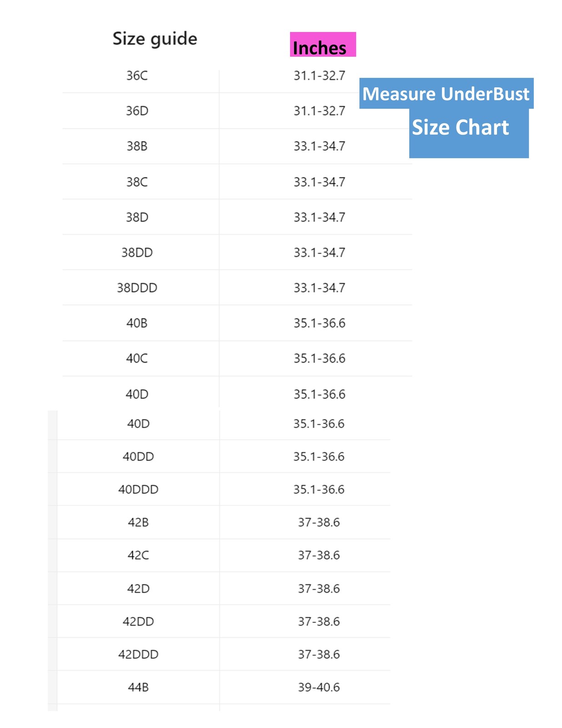Choose the 40DDD size entry
The width and height of the screenshot is (562, 728).
click(x=138, y=490)
